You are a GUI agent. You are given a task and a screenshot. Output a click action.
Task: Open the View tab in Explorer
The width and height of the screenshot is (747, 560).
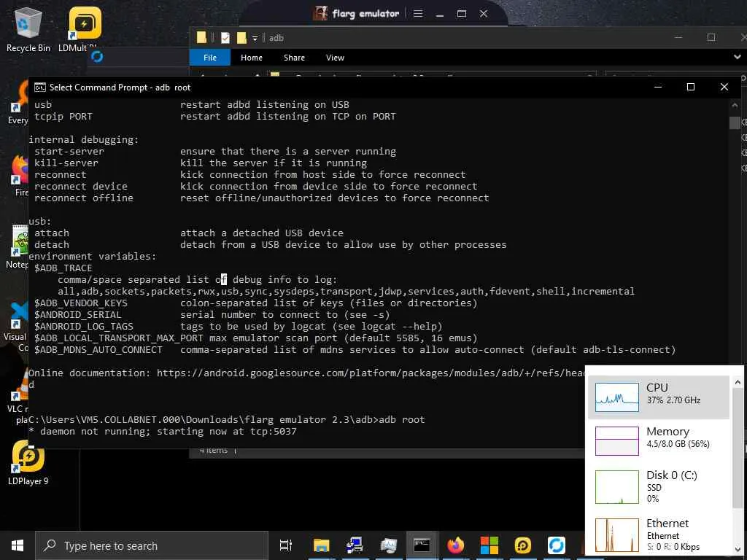pyautogui.click(x=335, y=58)
